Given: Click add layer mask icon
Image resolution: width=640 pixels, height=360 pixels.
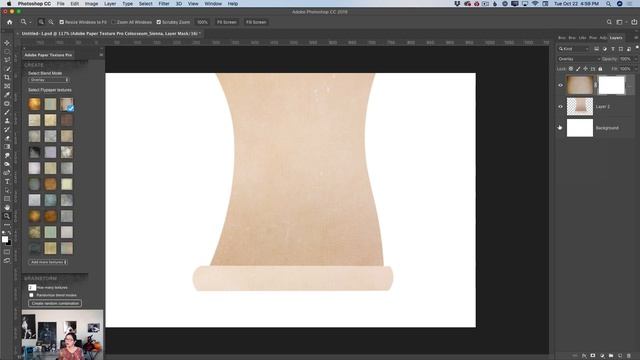Looking at the screenshot, I should click(x=593, y=356).
